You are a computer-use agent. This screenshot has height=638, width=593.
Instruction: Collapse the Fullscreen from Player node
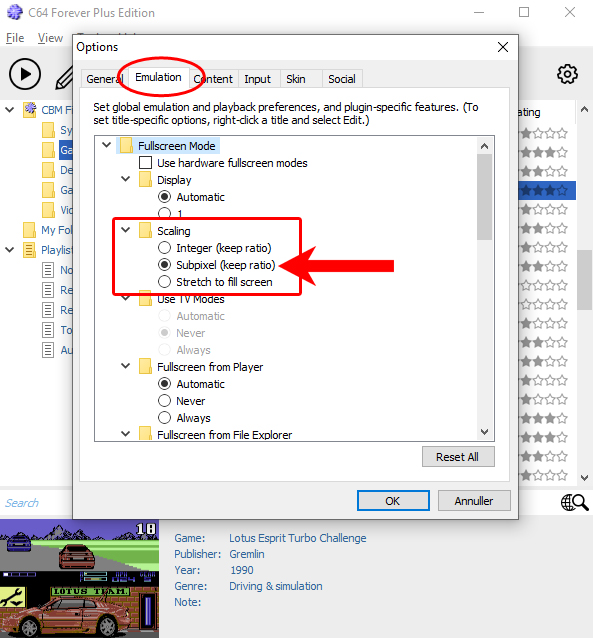126,366
